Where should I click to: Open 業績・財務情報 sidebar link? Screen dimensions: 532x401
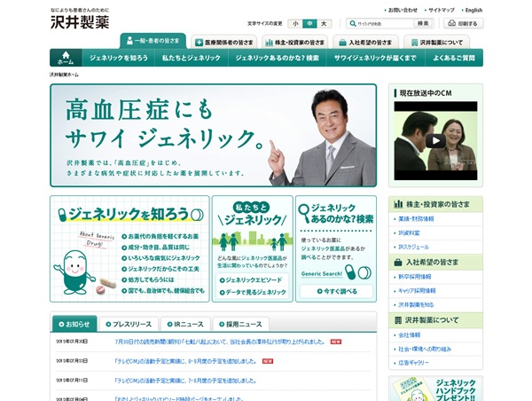click(416, 219)
